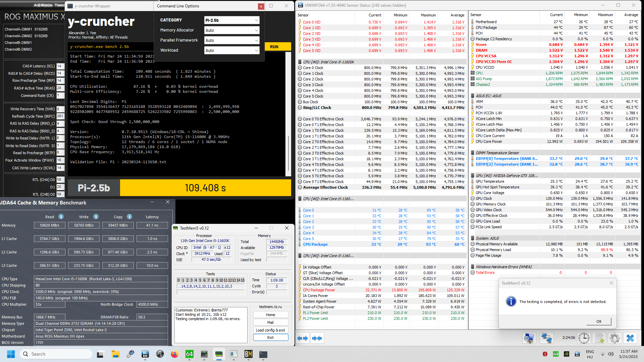Switch to AIDA64 green 64 taskbar icon
This screenshot has width=644, height=362.
(x=190, y=354)
